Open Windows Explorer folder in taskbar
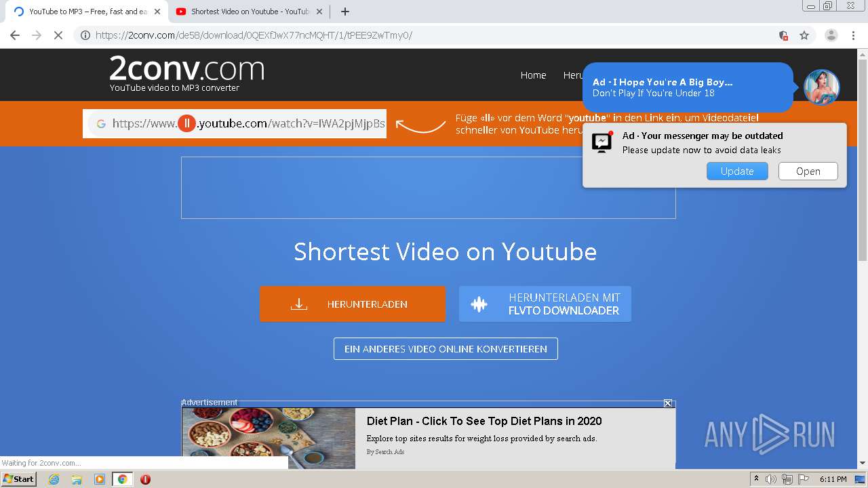 77,479
